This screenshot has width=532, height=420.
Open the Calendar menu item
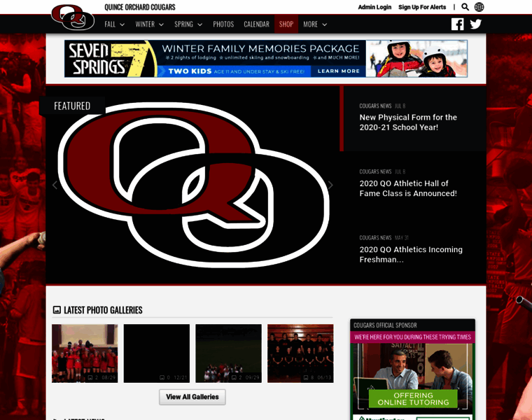pos(256,24)
